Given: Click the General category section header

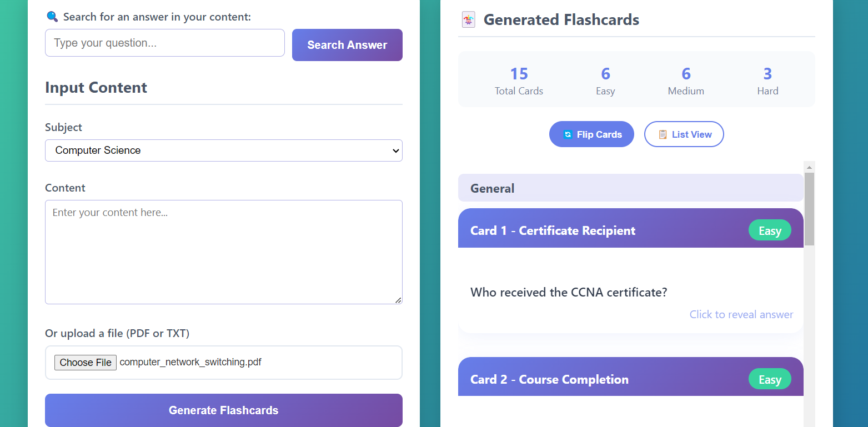Looking at the screenshot, I should [631, 188].
